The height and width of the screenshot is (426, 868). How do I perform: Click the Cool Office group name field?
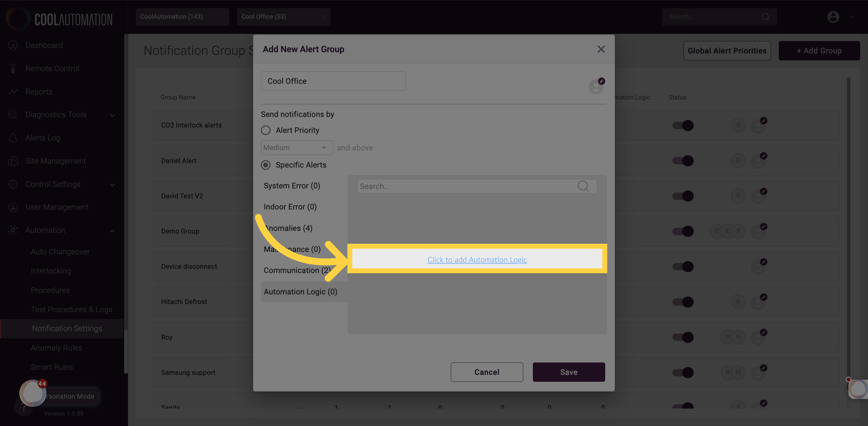pyautogui.click(x=333, y=81)
